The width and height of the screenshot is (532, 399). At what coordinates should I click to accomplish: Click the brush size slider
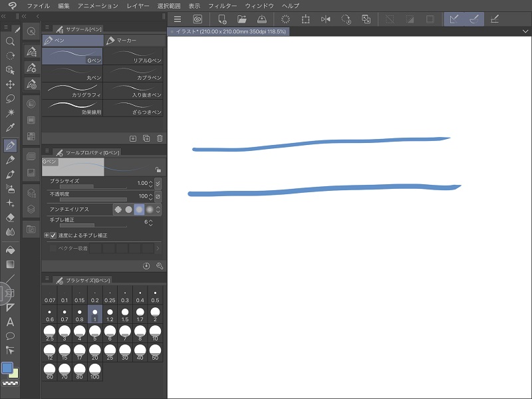click(x=93, y=187)
